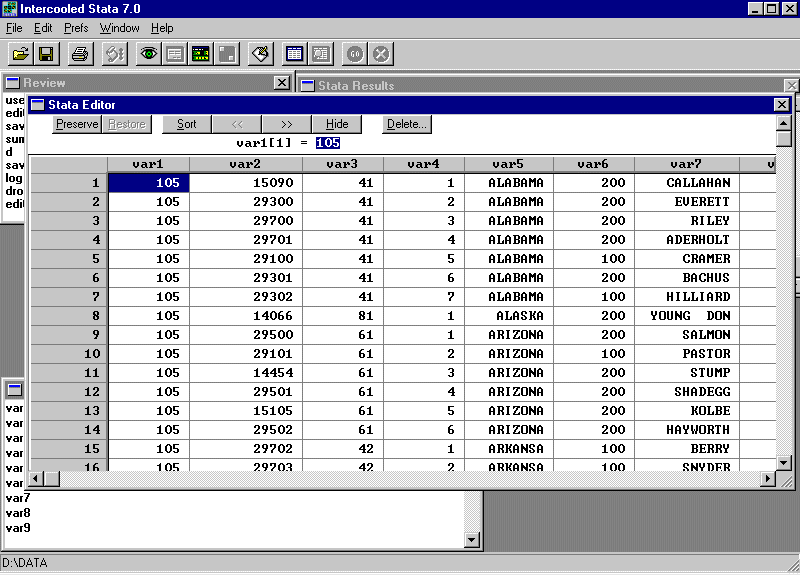Click the Open file toolbar icon

(x=20, y=54)
